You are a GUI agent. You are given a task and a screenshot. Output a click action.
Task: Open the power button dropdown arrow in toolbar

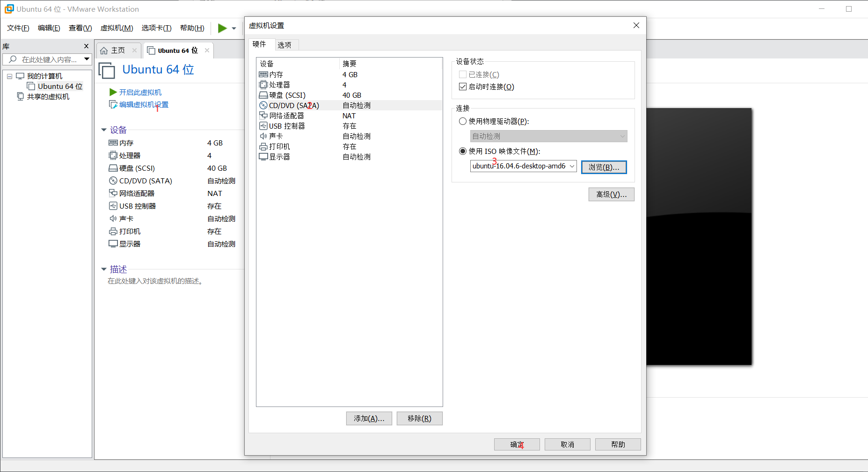click(234, 29)
